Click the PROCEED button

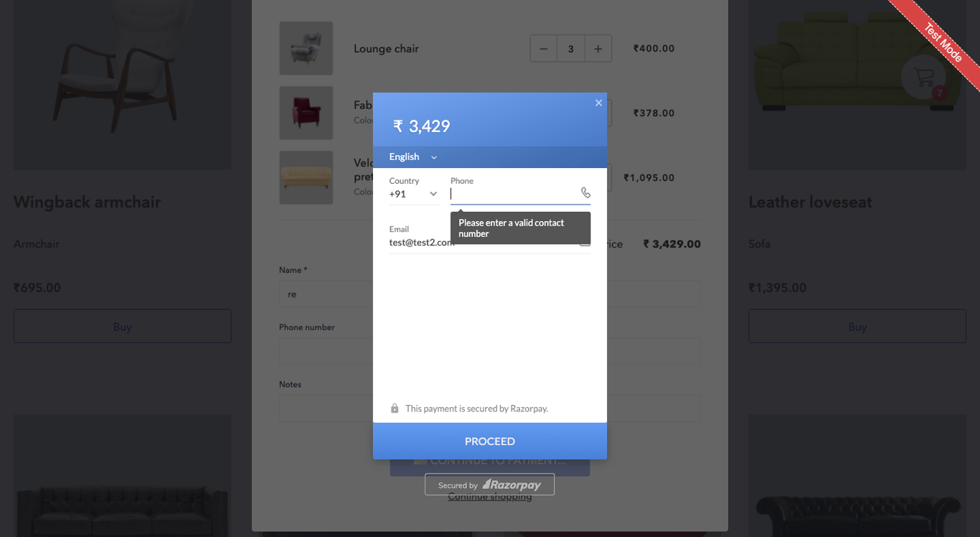pos(490,441)
